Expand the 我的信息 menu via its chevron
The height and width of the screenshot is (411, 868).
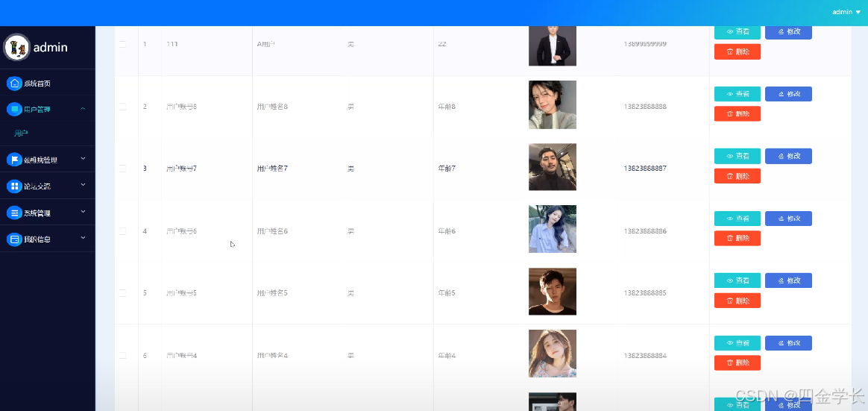pyautogui.click(x=83, y=238)
